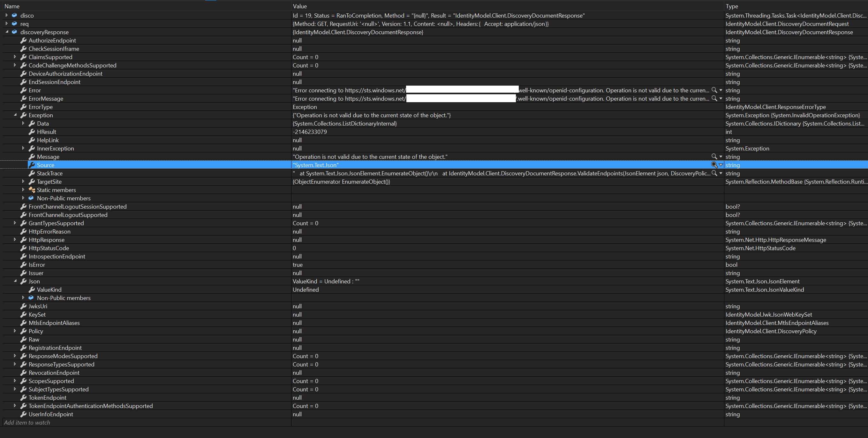
Task: Click Static members icon under Exception
Action: coord(32,190)
